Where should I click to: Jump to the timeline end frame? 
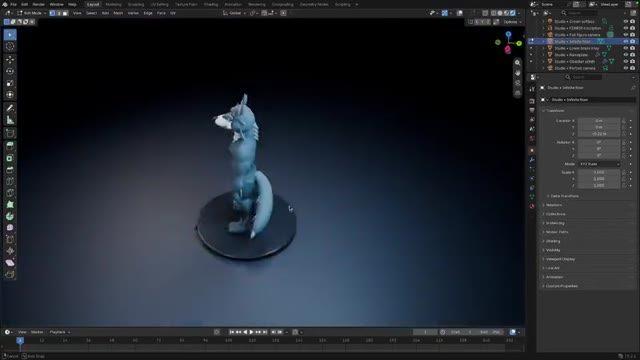coord(264,332)
